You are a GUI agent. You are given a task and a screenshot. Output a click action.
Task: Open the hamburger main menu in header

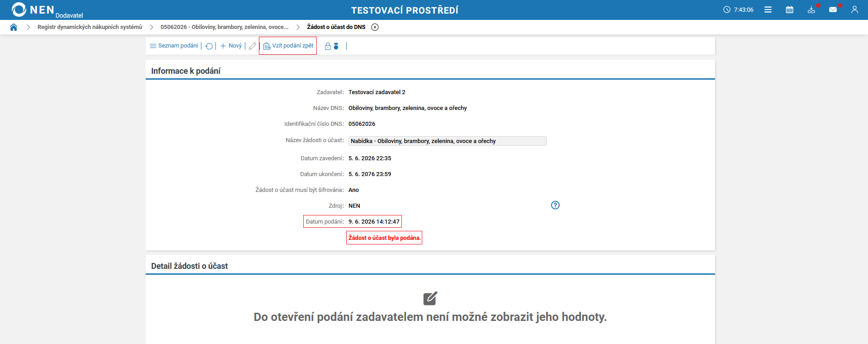pyautogui.click(x=768, y=10)
